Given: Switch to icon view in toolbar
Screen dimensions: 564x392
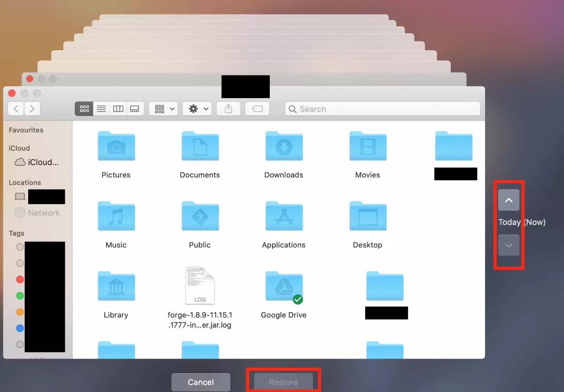Looking at the screenshot, I should click(x=84, y=109).
